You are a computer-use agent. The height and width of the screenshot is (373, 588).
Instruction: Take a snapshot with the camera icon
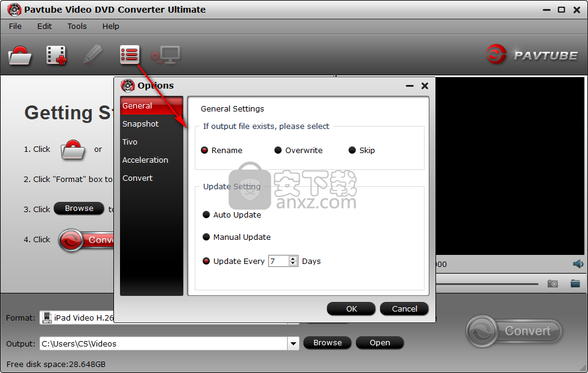552,283
